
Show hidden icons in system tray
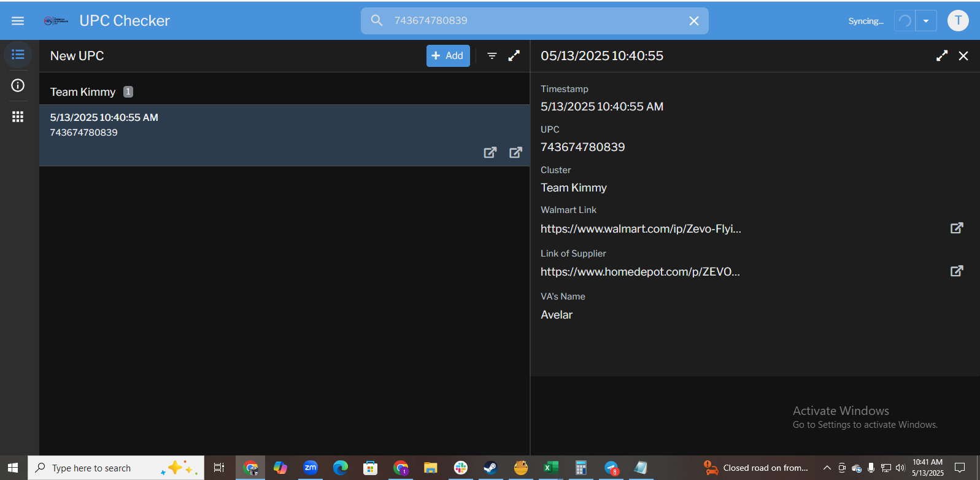[827, 468]
